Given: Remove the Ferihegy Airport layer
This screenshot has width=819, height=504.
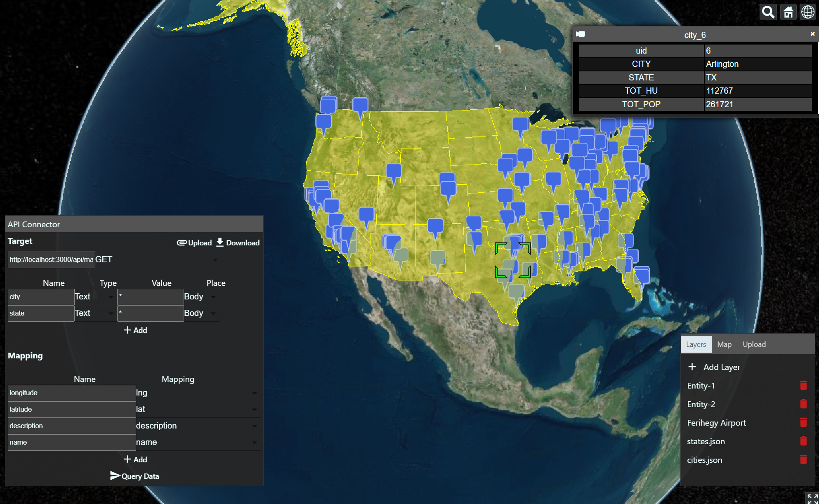Looking at the screenshot, I should pyautogui.click(x=803, y=423).
